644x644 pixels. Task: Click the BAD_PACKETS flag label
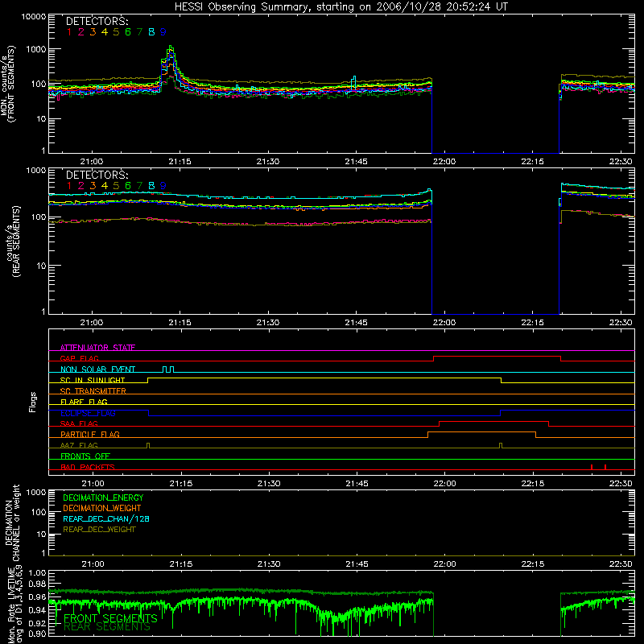88,467
